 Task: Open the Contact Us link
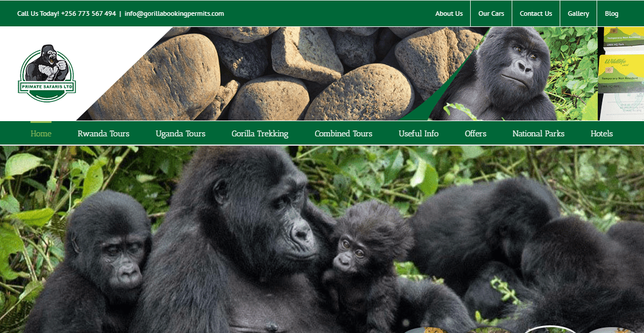pos(536,13)
